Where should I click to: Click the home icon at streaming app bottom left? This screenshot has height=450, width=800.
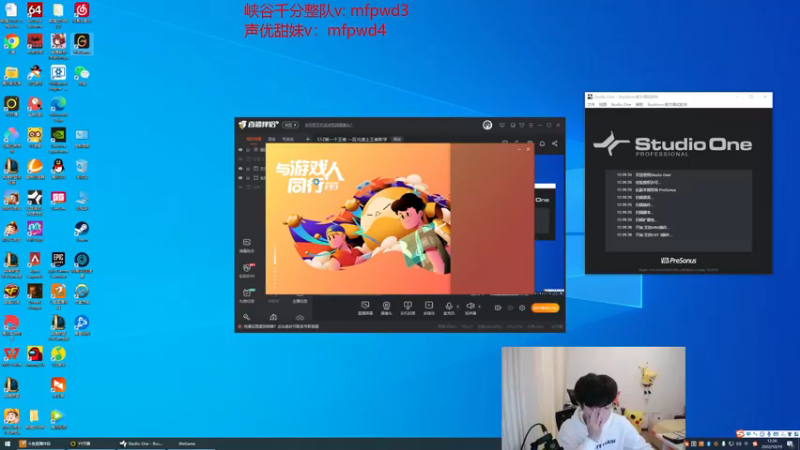tap(273, 317)
